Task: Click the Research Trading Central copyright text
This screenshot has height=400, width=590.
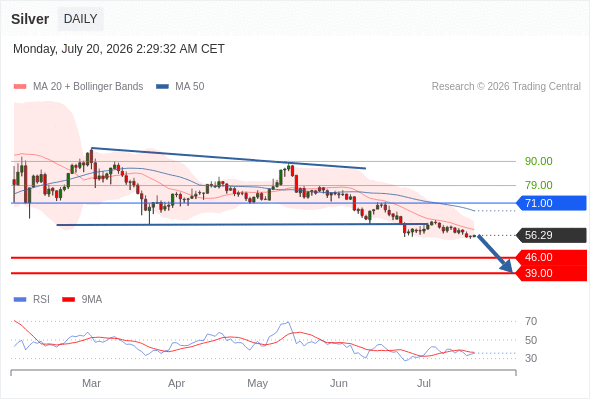Action: (x=506, y=87)
